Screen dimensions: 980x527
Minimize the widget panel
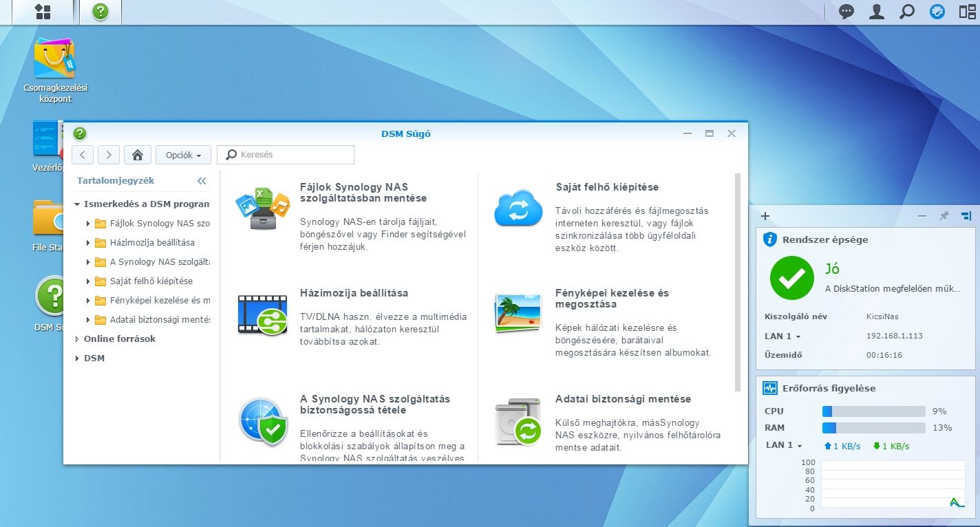pos(922,216)
